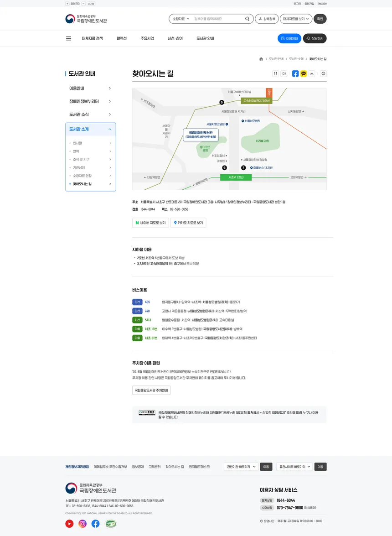The width and height of the screenshot is (392, 536).
Task: Increase screen size with plus icon
Action: (x=67, y=4)
